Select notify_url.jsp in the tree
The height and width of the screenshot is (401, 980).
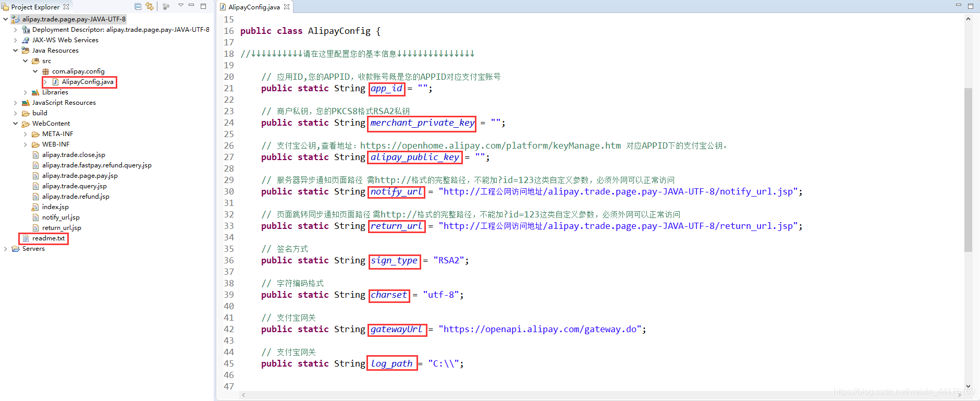(61, 217)
